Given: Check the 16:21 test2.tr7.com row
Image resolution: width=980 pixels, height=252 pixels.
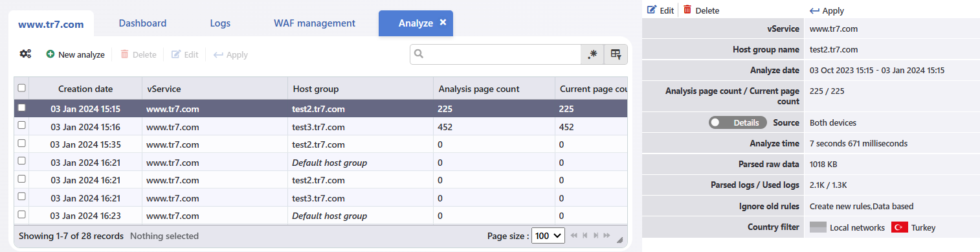Looking at the screenshot, I should coord(22,179).
